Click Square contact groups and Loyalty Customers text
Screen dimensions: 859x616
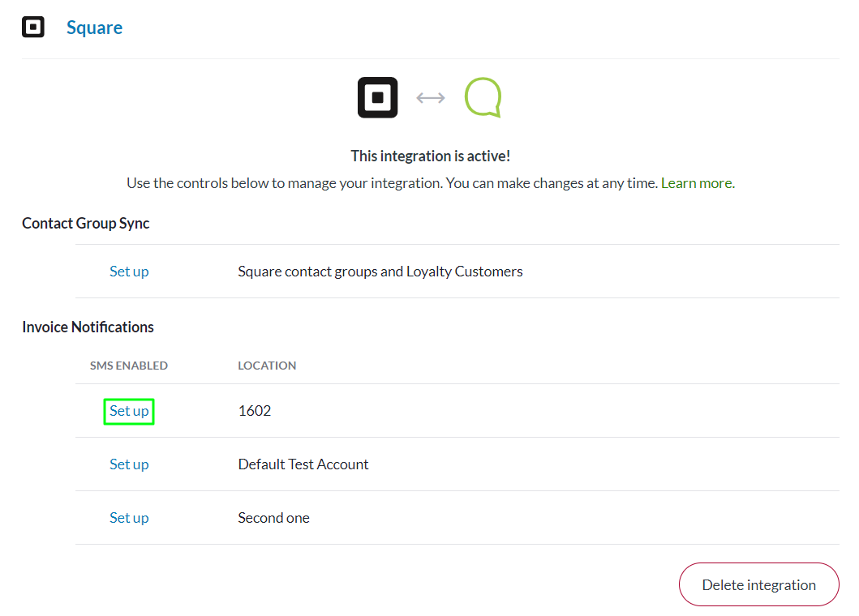pos(380,272)
